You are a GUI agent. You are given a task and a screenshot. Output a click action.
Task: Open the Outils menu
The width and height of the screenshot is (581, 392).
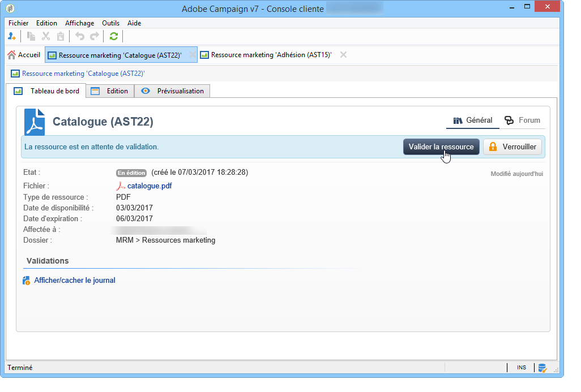click(111, 23)
